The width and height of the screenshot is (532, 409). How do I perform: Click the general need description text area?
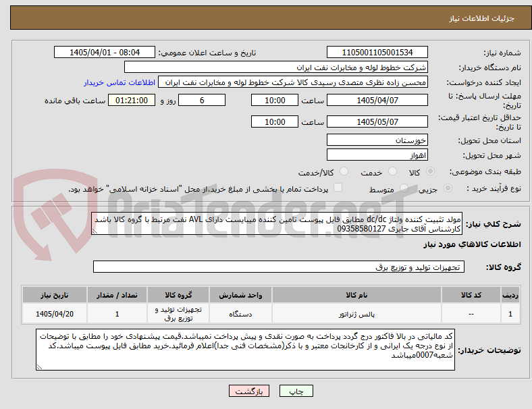(277, 224)
